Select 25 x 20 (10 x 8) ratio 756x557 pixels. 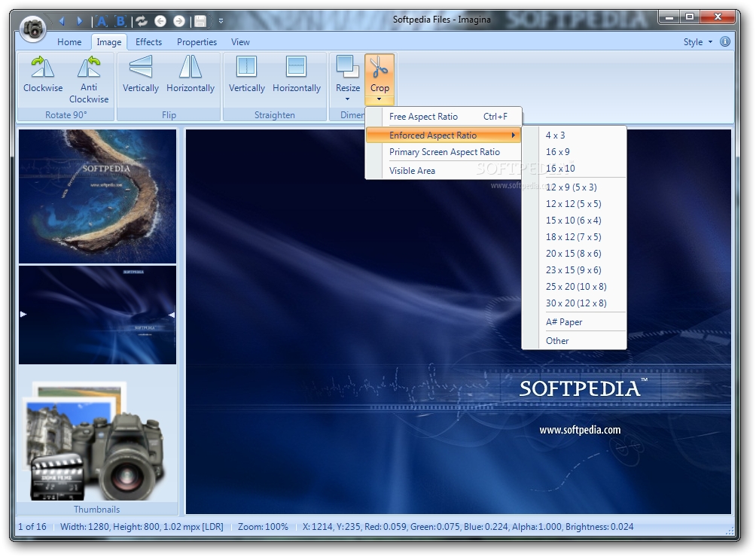tap(575, 287)
